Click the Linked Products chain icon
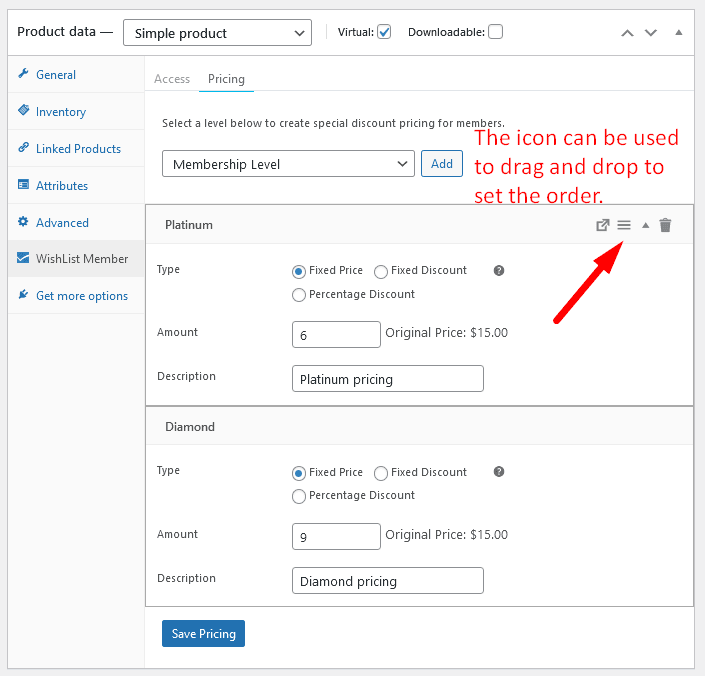The height and width of the screenshot is (676, 705). [23, 147]
